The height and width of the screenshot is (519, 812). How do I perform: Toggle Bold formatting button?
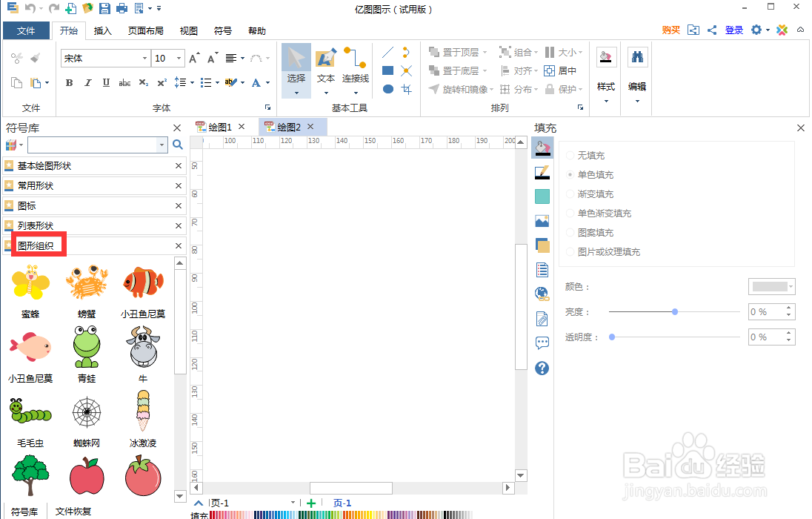click(x=69, y=82)
